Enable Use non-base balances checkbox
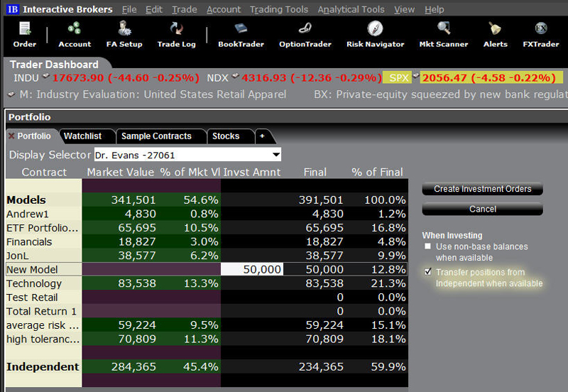The width and height of the screenshot is (568, 392). tap(428, 246)
